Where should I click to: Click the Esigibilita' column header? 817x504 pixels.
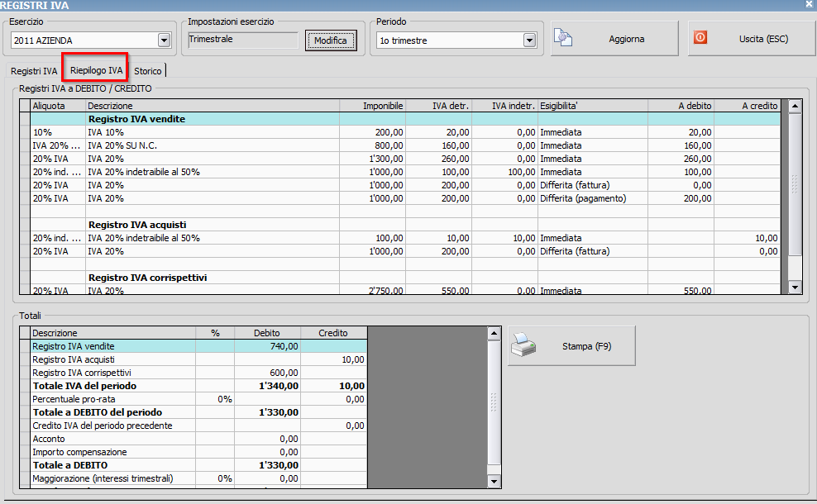click(593, 106)
